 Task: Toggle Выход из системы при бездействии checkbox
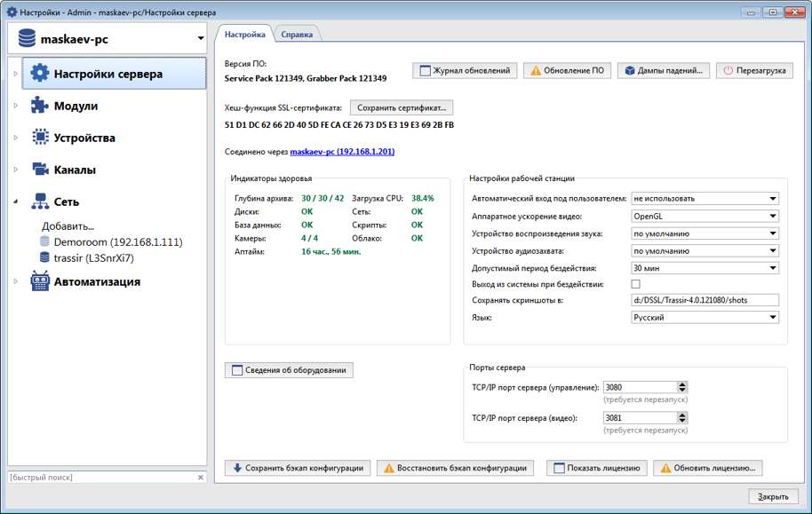tap(635, 284)
